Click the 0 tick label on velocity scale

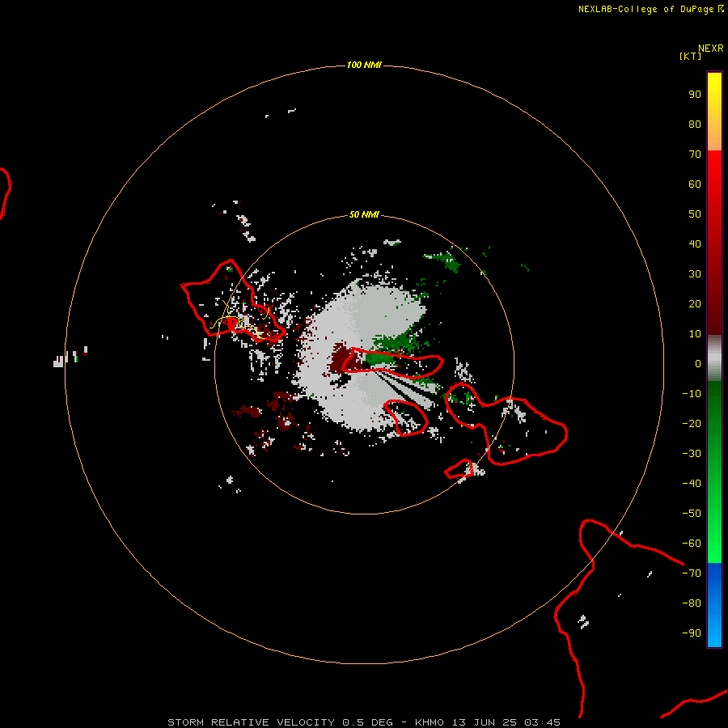coord(698,364)
